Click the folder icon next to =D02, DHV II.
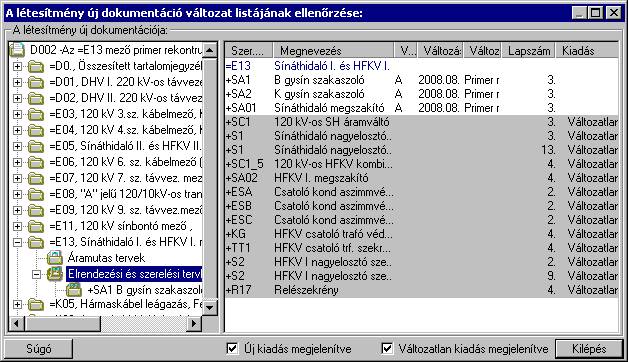This screenshot has height=362, width=628. click(36, 98)
